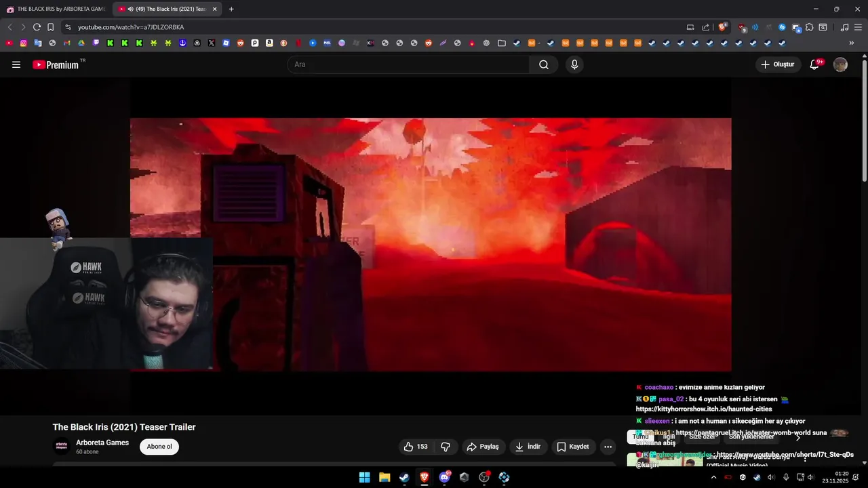The width and height of the screenshot is (868, 488).
Task: Close the Black Iris Teaser tab
Action: 215,9
